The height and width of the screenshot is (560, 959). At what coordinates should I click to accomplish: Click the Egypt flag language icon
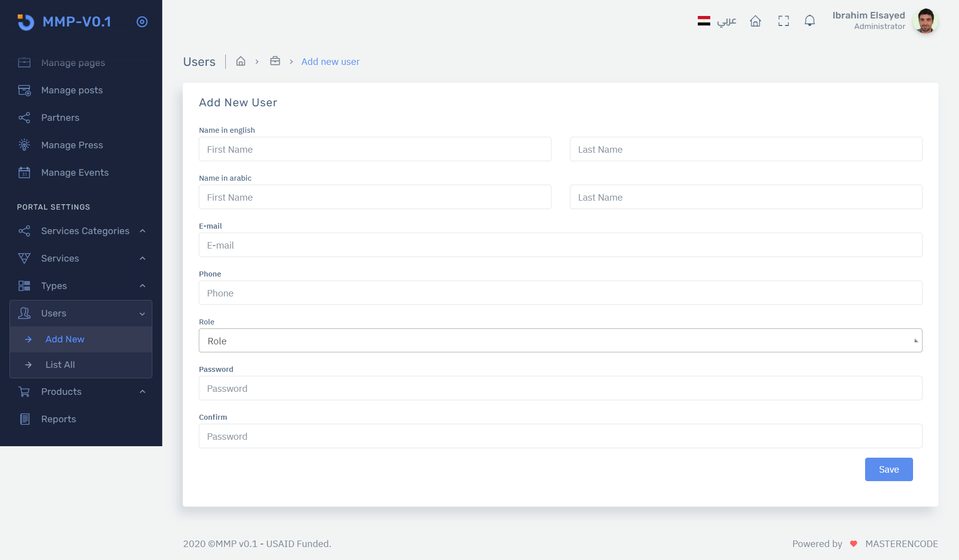pos(704,21)
